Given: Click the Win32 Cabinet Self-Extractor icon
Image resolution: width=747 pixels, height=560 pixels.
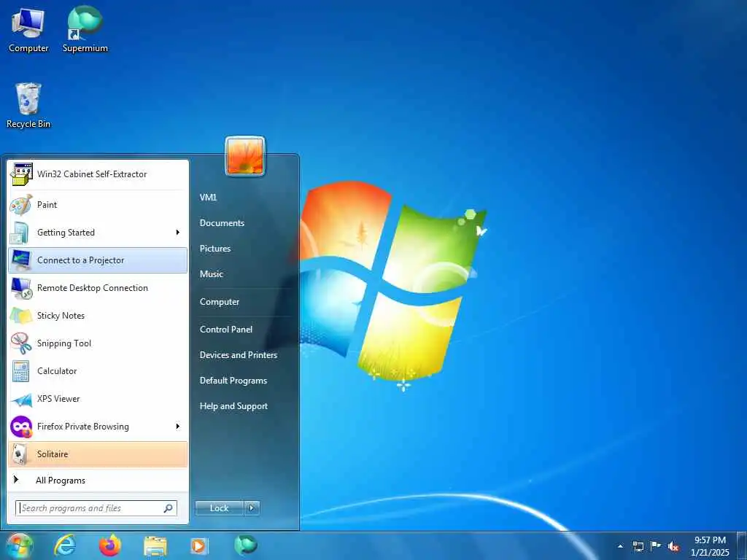Looking at the screenshot, I should pos(21,174).
